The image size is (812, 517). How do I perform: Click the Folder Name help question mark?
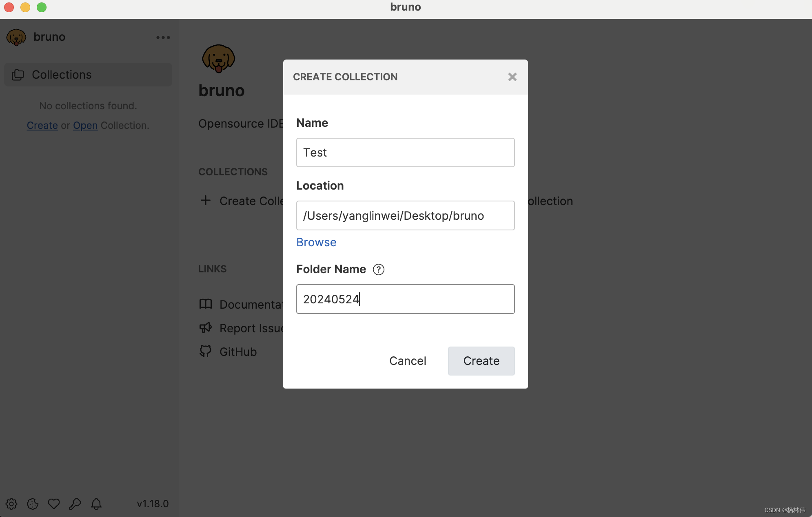(x=379, y=269)
